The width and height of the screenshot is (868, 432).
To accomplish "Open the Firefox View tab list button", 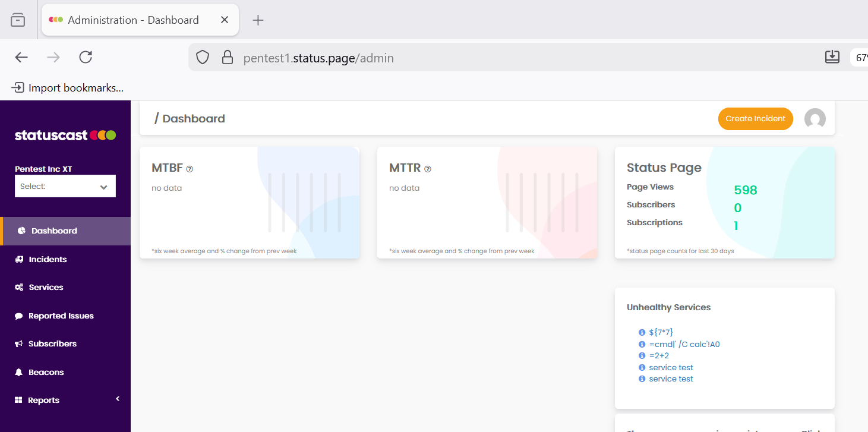I will coord(18,20).
